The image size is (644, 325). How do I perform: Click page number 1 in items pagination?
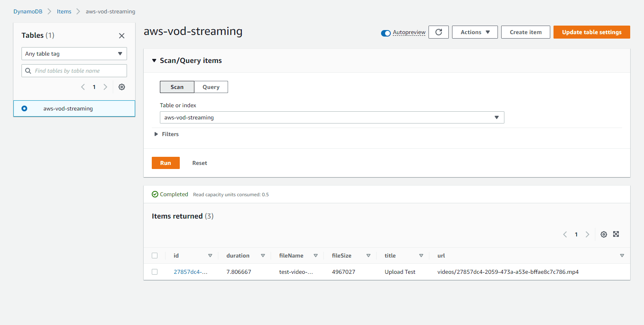(x=576, y=234)
